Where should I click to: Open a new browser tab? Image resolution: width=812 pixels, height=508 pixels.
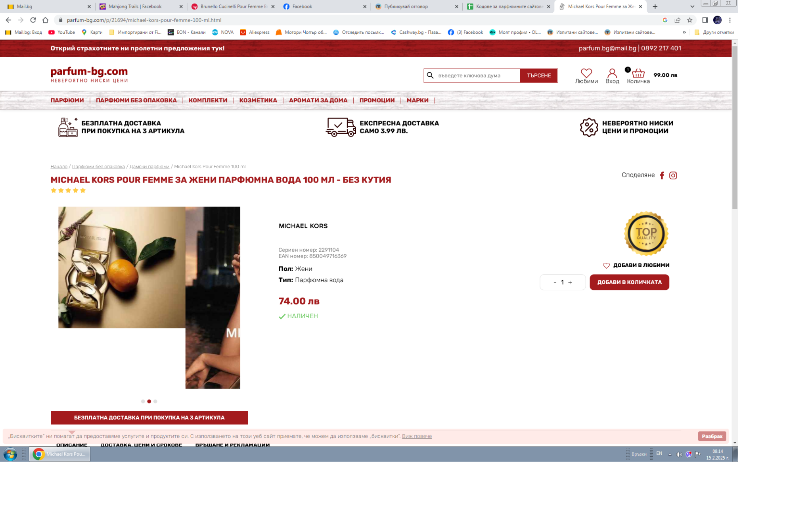pyautogui.click(x=655, y=6)
